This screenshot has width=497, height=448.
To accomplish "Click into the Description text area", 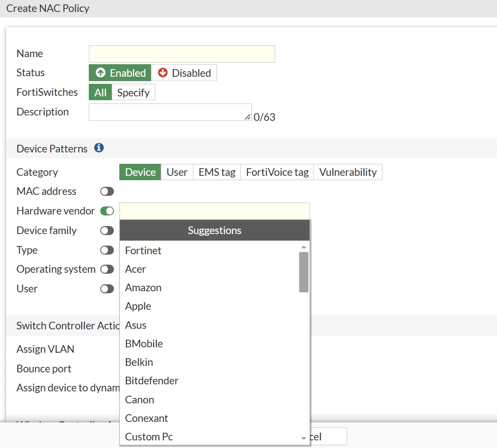I will click(x=170, y=112).
